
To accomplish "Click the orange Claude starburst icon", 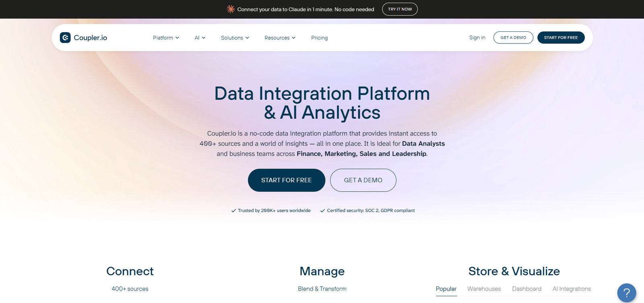I will pyautogui.click(x=231, y=9).
